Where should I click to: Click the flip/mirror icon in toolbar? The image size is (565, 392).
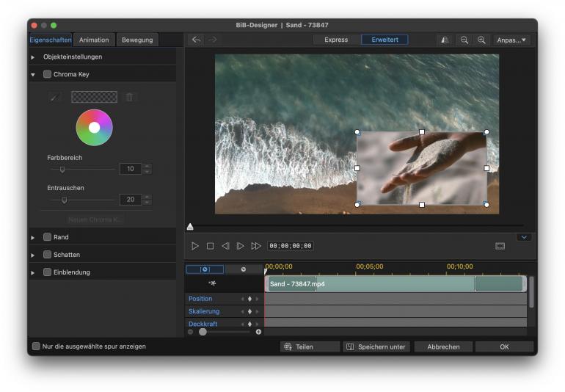tap(445, 40)
